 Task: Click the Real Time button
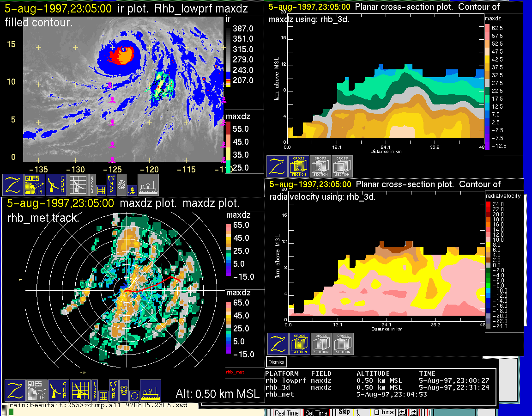[x=287, y=413]
